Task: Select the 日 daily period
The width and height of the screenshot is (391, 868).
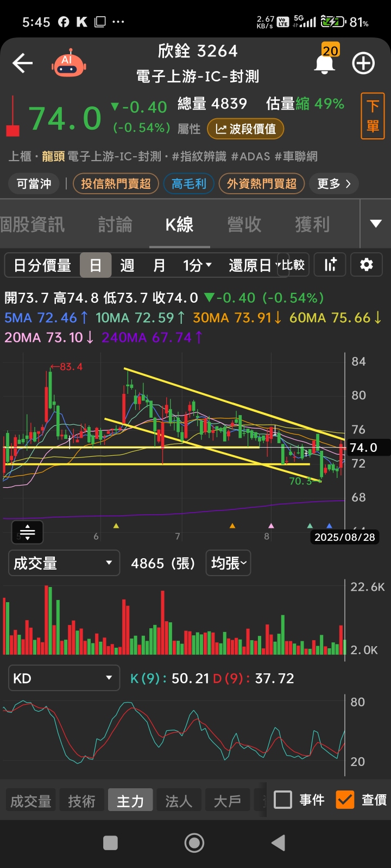Action: tap(96, 265)
